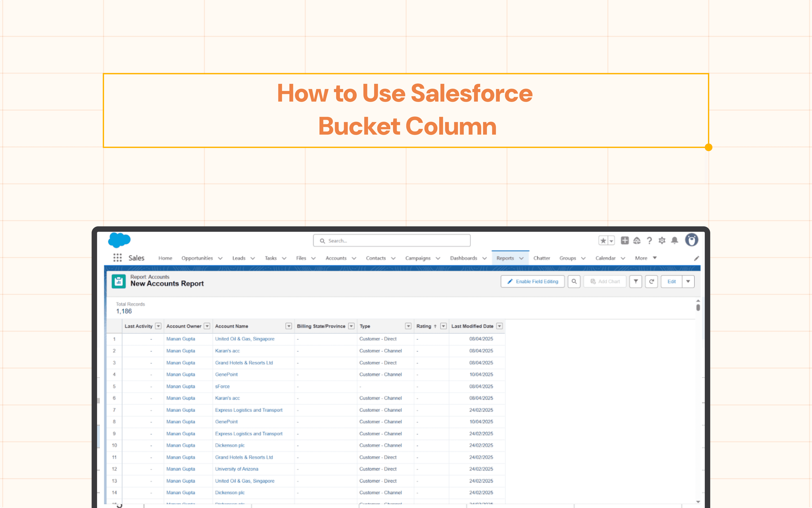The width and height of the screenshot is (812, 508).
Task: Open the Global Actions plus icon
Action: 624,241
